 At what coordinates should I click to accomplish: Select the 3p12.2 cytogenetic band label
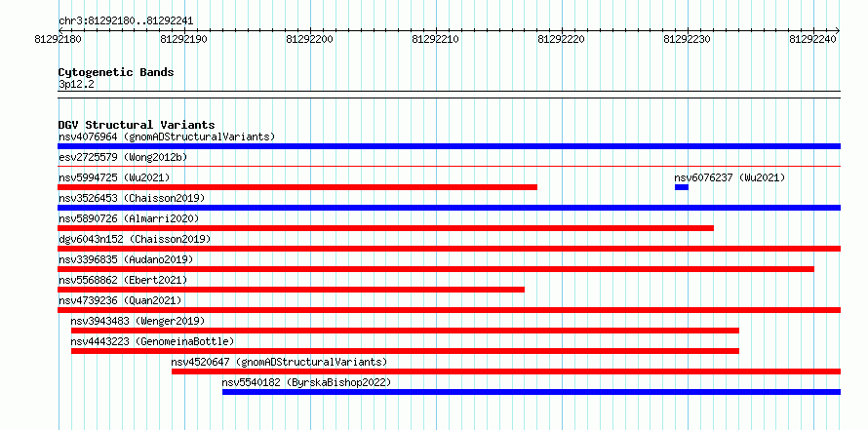coord(76,84)
